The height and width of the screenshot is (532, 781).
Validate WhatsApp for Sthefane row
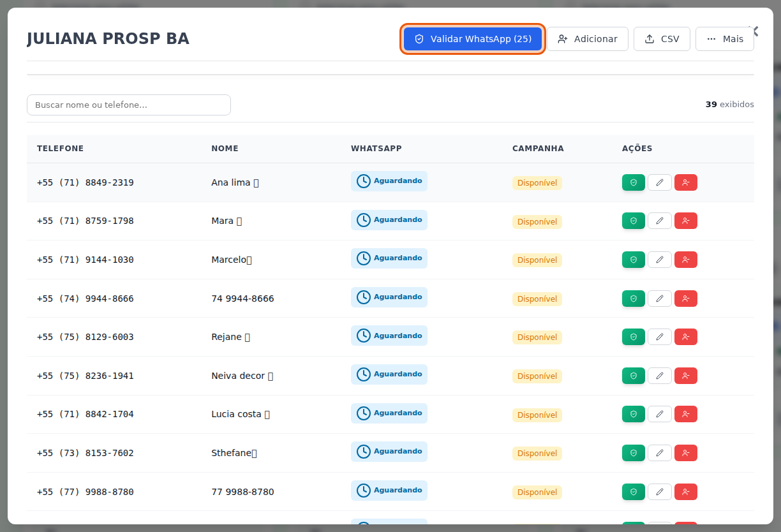pyautogui.click(x=634, y=453)
